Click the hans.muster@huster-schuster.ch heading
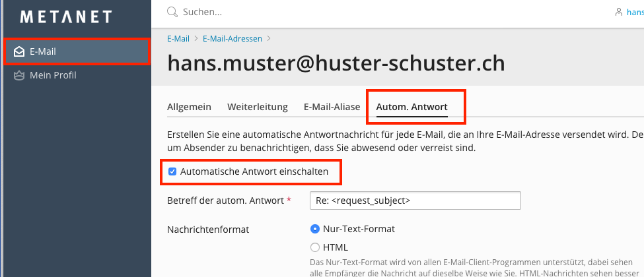 click(336, 63)
